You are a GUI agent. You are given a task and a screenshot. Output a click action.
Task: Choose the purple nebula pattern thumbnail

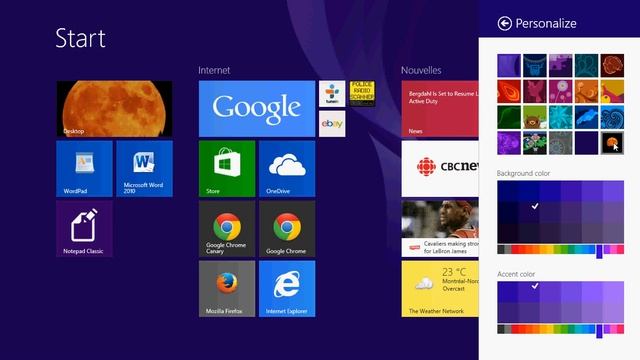pos(509,143)
